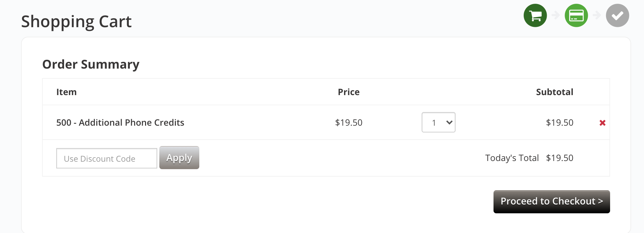The height and width of the screenshot is (233, 644).
Task: Click the $19.50 amount beside Today's Total
Action: 560,158
